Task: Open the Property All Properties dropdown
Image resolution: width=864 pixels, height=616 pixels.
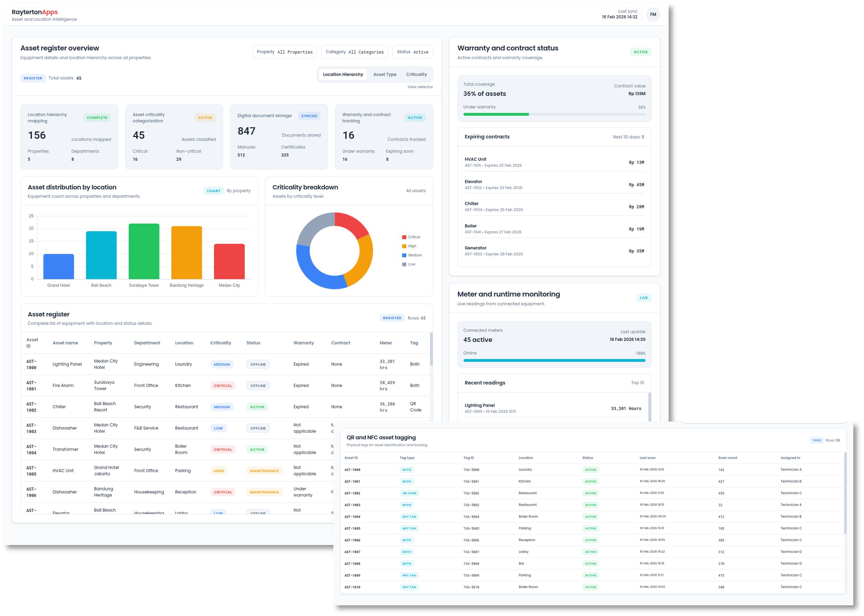Action: tap(284, 52)
